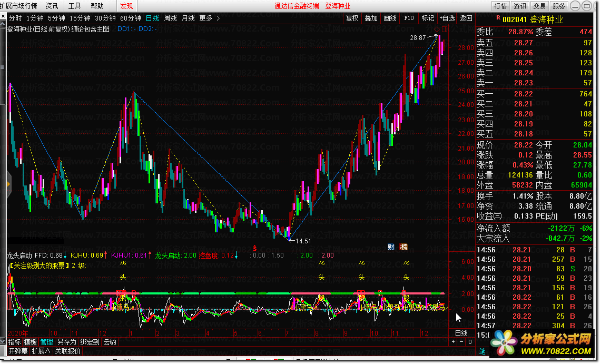Click the 2020年 label on the time axis
The image size is (601, 364).
[x=17, y=333]
